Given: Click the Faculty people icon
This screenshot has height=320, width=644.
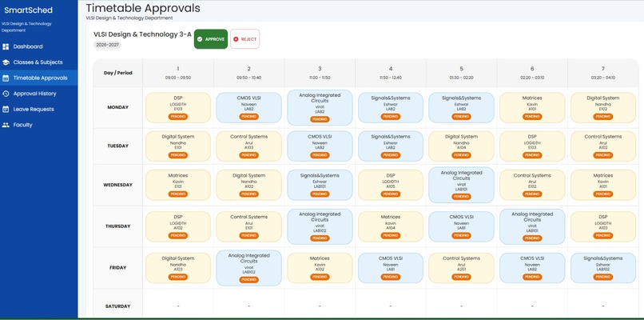Looking at the screenshot, I should point(6,125).
